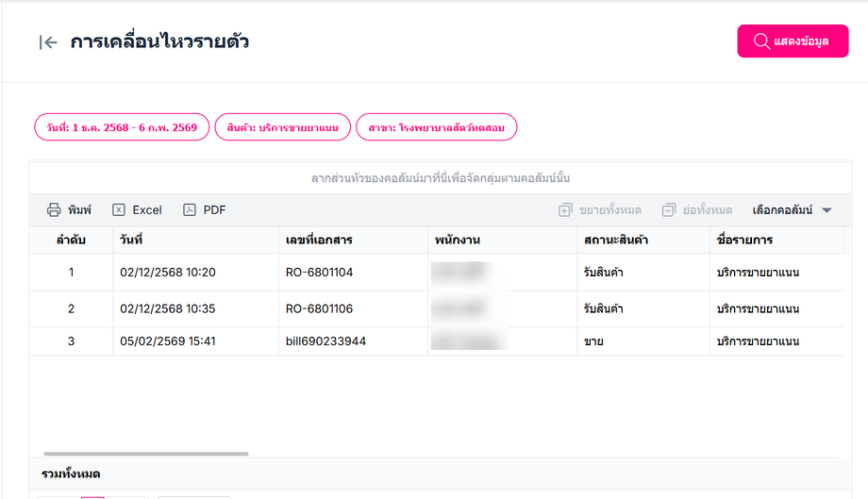Expand all groups with ขยายทั้งหมด
The width and height of the screenshot is (868, 499).
click(x=599, y=210)
